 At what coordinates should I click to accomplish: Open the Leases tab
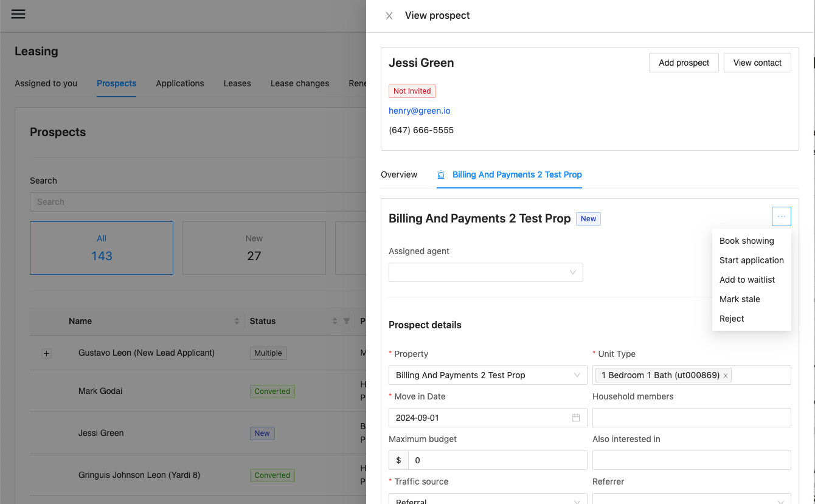(237, 83)
